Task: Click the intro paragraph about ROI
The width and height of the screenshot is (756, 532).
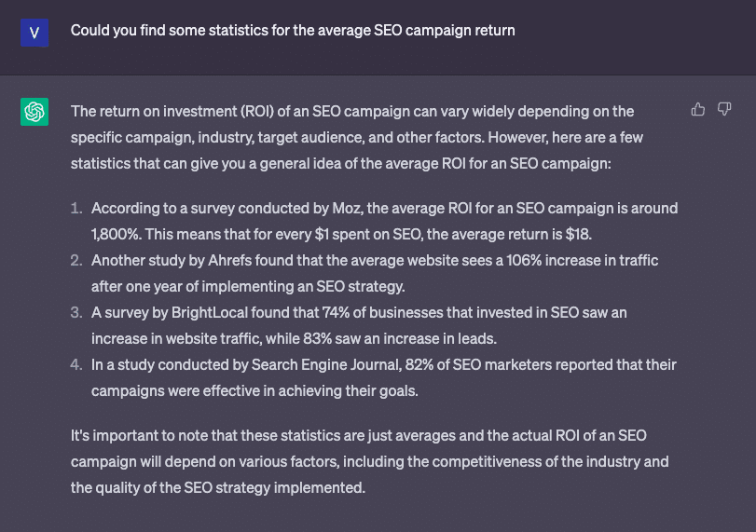Action: click(357, 137)
